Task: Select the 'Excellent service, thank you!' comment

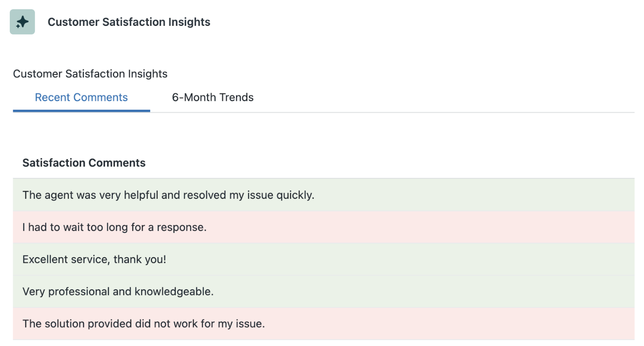Action: 324,259
